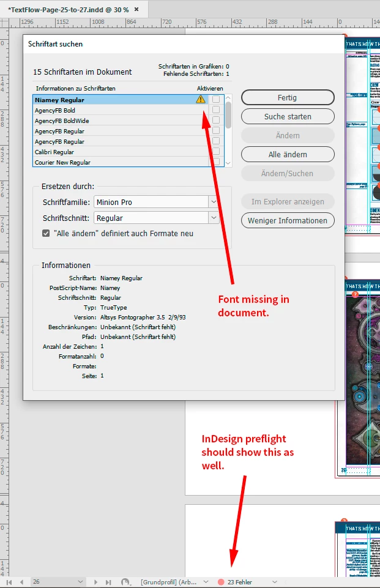The image size is (380, 588).
Task: Tick the activation checkbox for AgencyFB BoldWide
Action: 215,120
